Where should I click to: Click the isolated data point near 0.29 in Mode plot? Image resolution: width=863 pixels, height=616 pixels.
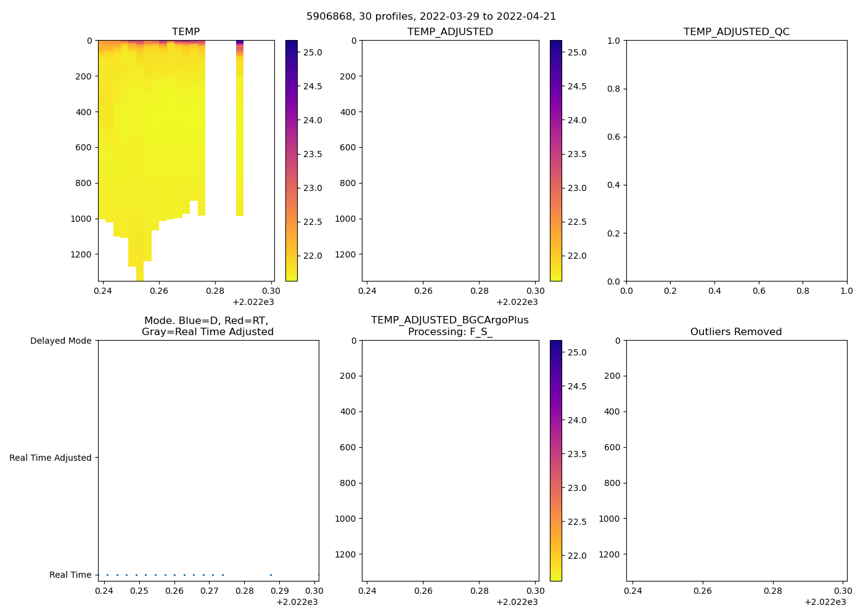[x=271, y=575]
